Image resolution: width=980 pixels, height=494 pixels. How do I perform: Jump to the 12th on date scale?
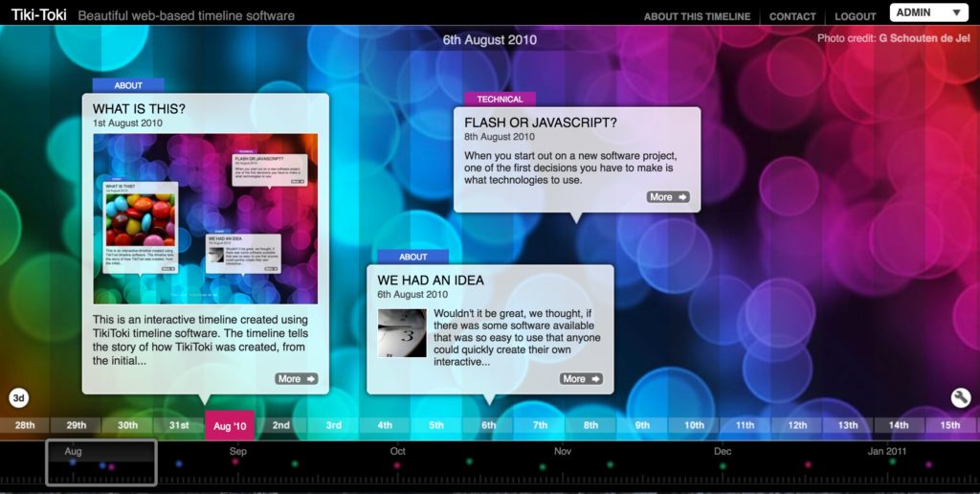coord(797,425)
